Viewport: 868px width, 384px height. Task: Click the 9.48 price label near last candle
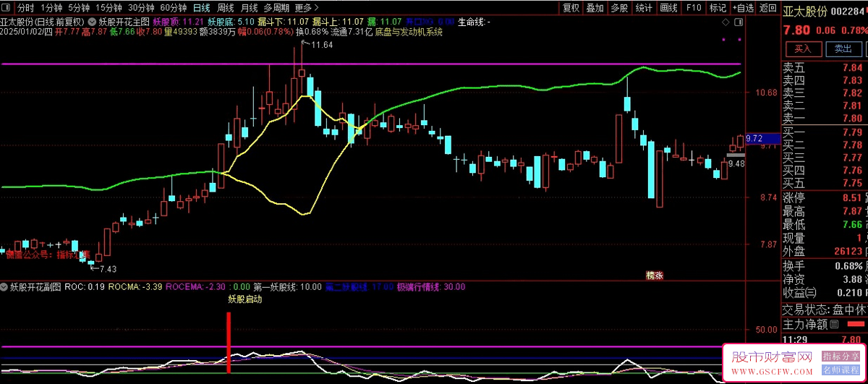pyautogui.click(x=736, y=163)
